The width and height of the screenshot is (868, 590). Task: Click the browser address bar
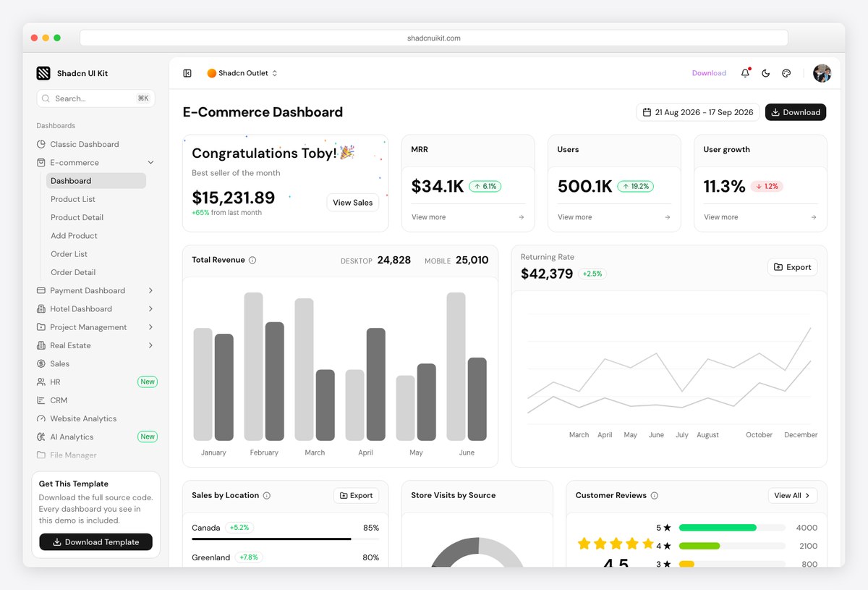tap(434, 38)
